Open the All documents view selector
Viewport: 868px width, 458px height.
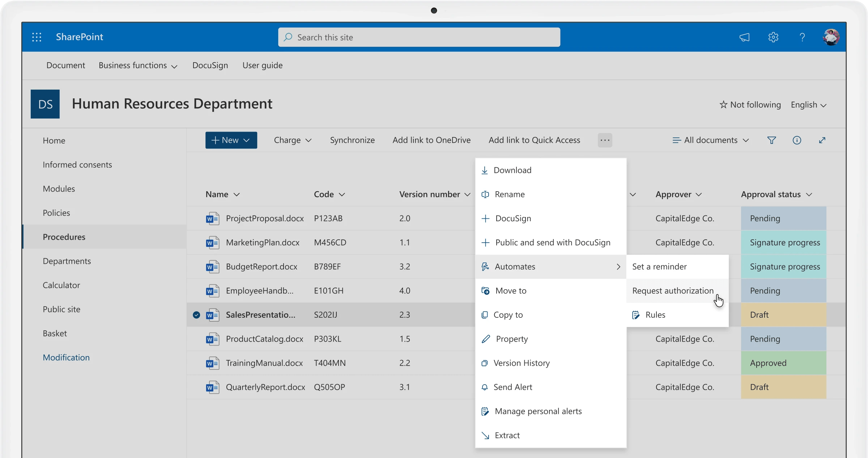point(710,140)
